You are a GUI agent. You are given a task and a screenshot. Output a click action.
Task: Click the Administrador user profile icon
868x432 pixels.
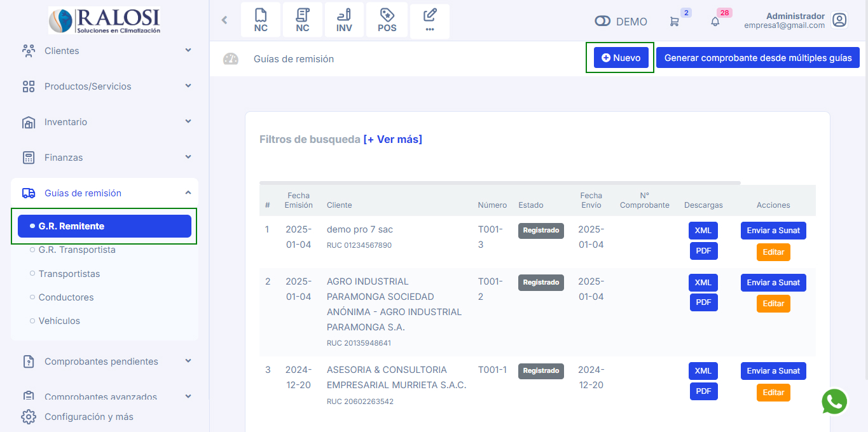pyautogui.click(x=839, y=20)
